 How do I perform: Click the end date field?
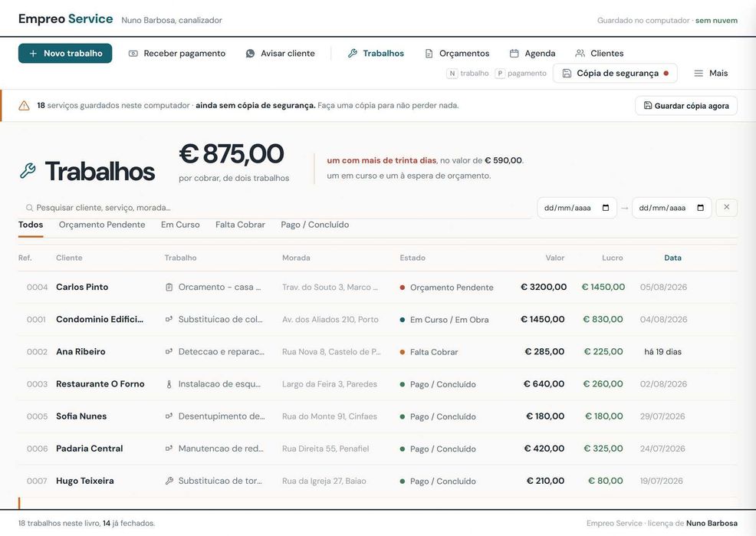click(672, 208)
